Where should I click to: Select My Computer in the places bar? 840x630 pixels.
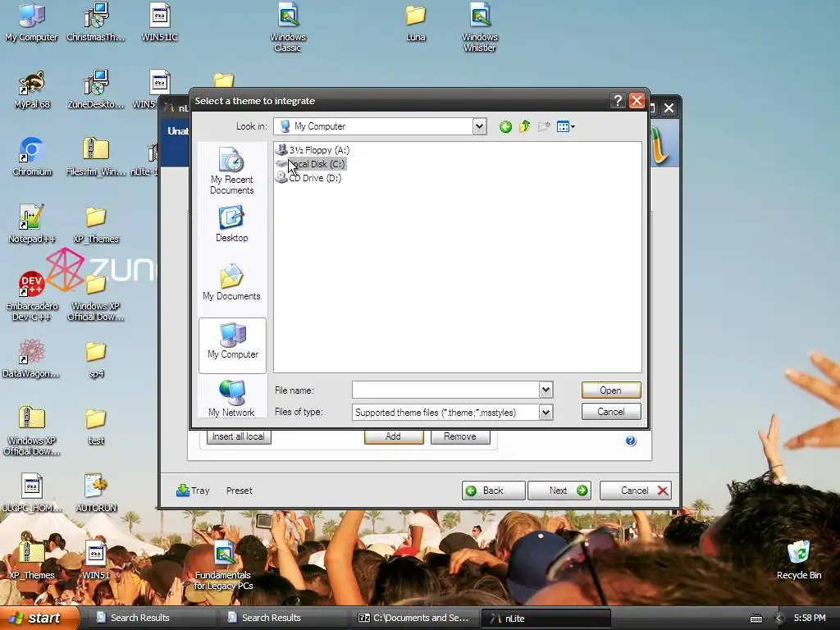[x=232, y=345]
